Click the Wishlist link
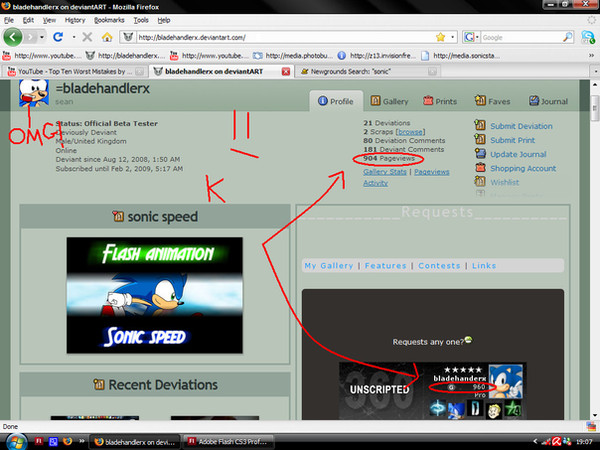600x450 pixels. (x=505, y=183)
